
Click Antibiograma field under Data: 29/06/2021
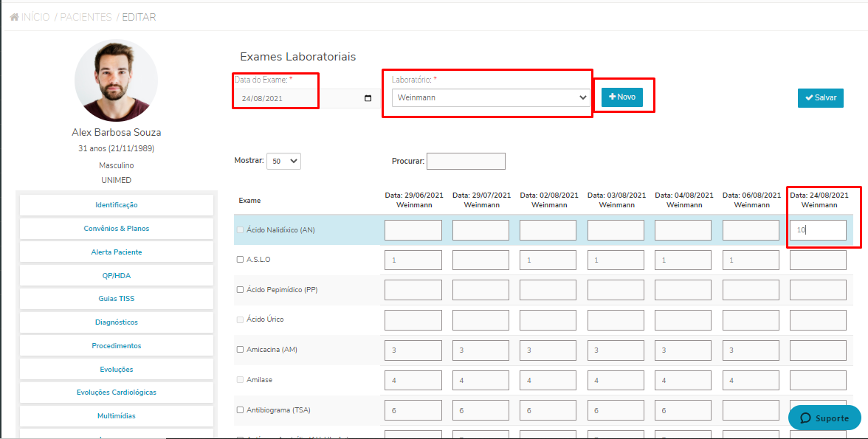tap(413, 411)
